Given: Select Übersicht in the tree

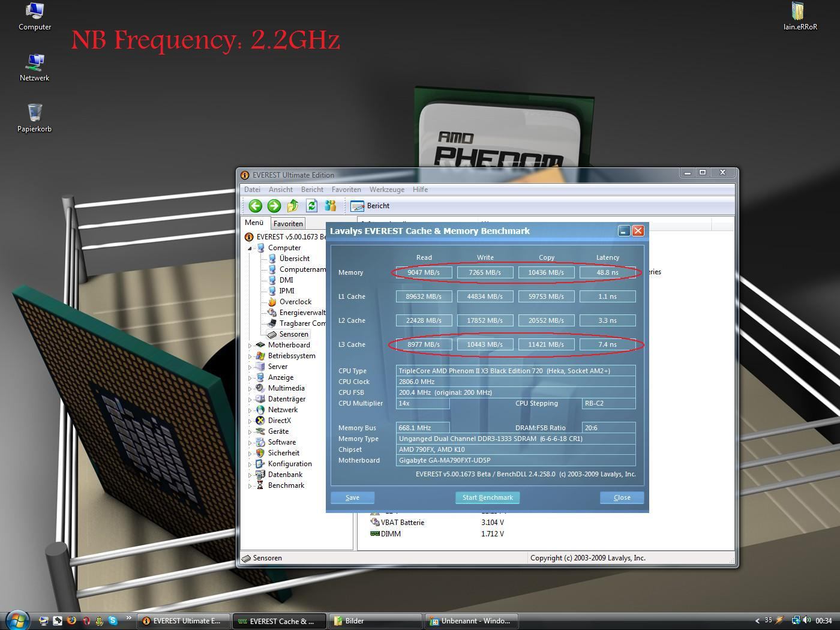Looking at the screenshot, I should click(294, 259).
